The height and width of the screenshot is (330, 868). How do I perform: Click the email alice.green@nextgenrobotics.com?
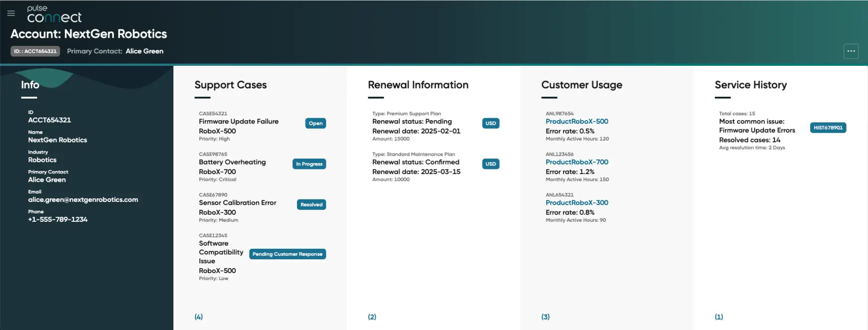(83, 199)
